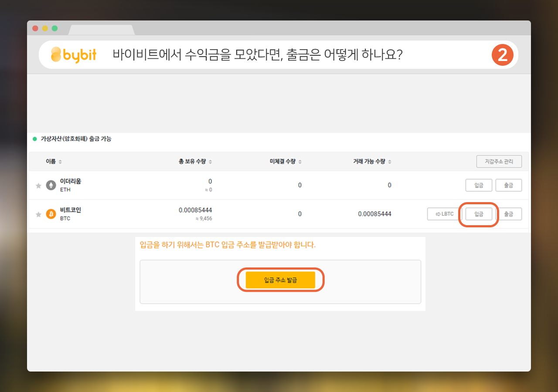558x392 pixels.
Task: Click the Ethereum coin icon
Action: [51, 185]
